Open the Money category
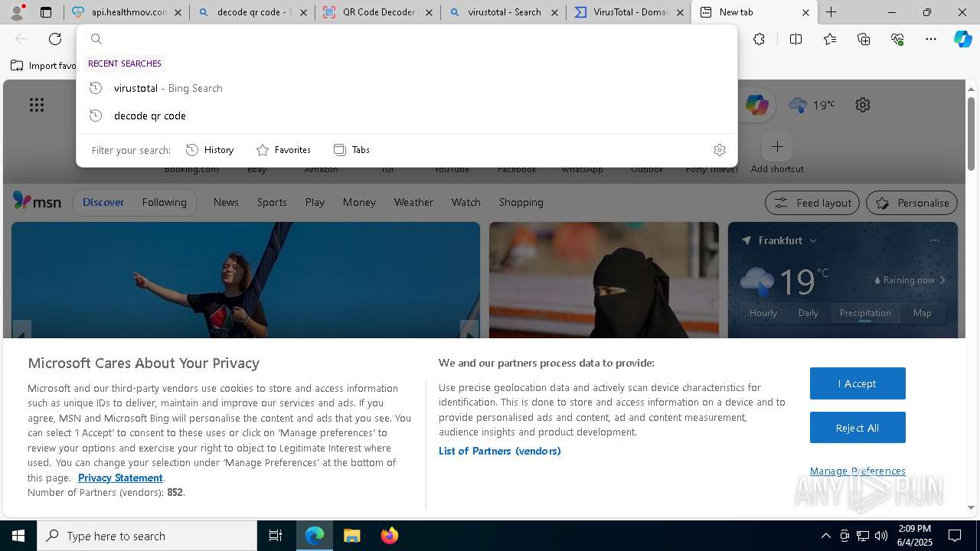This screenshot has height=551, width=980. coord(359,202)
